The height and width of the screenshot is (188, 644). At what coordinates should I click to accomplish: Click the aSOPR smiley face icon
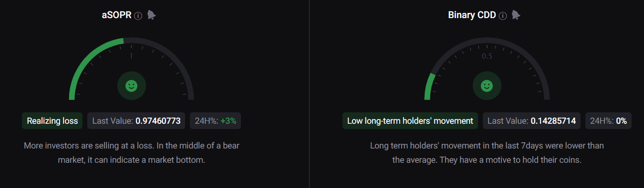click(x=131, y=86)
